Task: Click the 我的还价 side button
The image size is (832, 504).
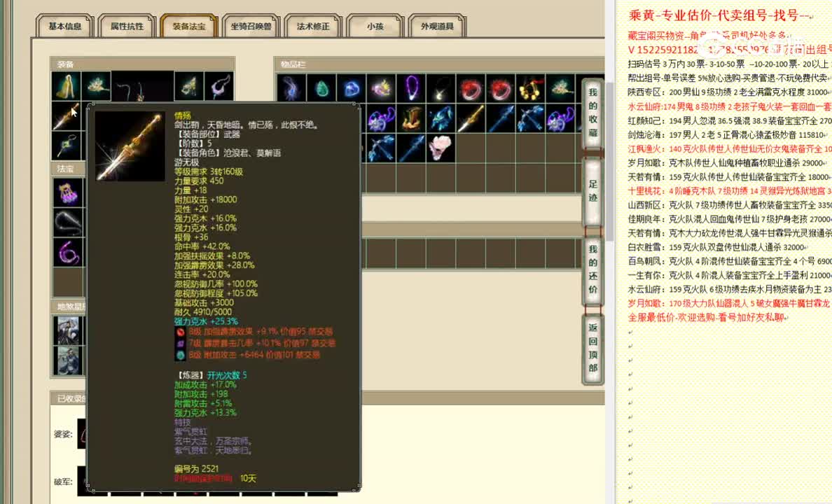Action: pos(593,269)
